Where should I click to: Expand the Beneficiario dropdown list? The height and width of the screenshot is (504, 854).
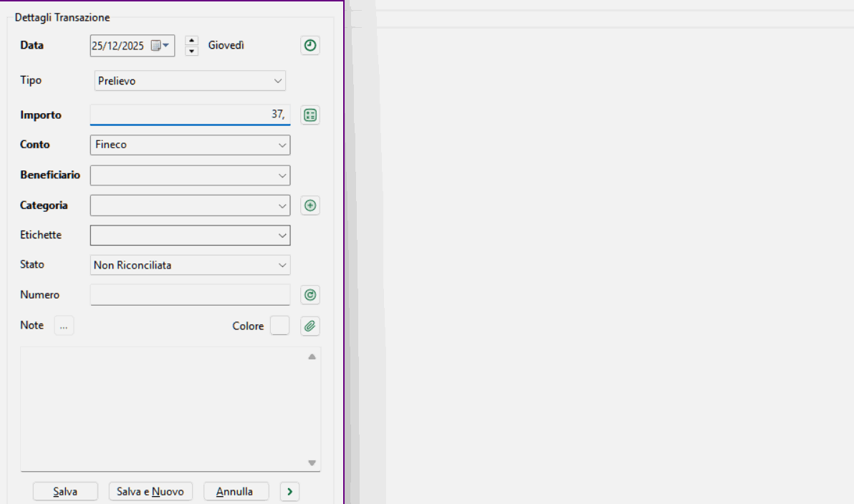[282, 175]
